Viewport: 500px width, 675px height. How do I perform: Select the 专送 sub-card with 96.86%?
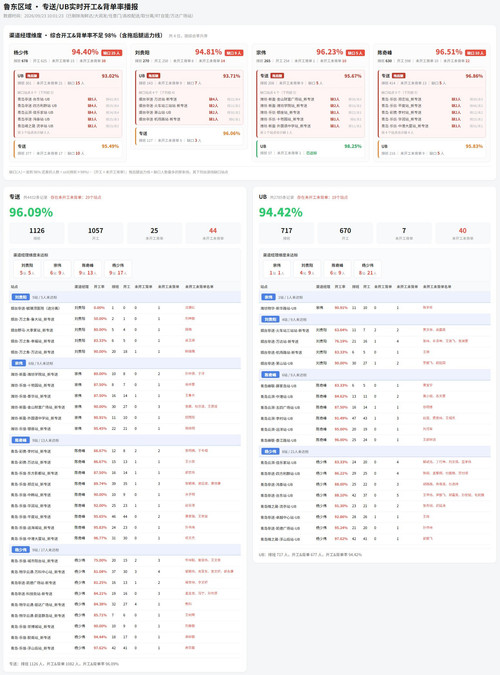click(x=432, y=104)
